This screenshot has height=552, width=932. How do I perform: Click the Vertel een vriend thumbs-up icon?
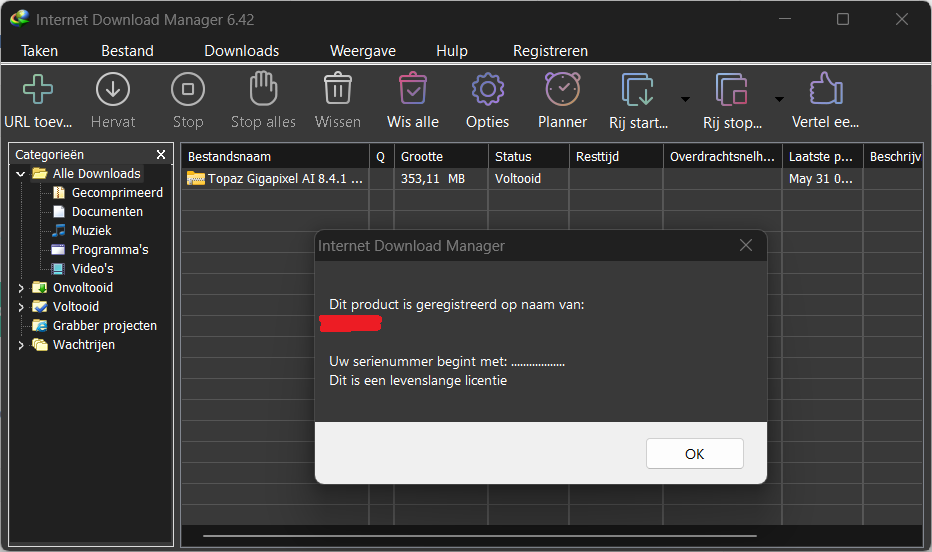[x=826, y=89]
